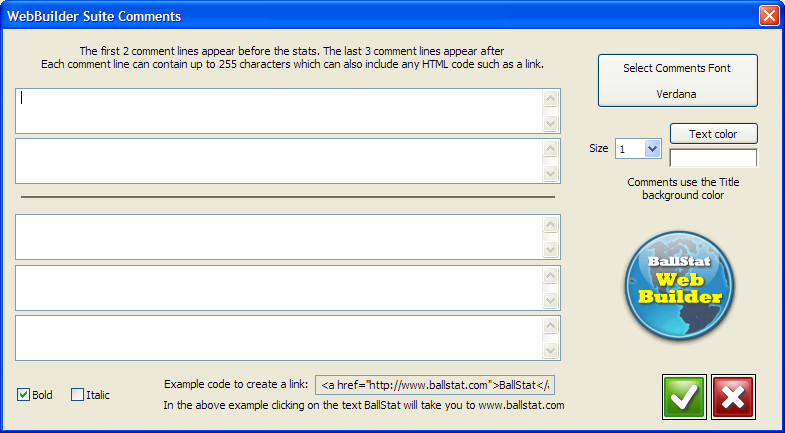Screen dimensions: 785x433
Task: Click the example link code field
Action: click(x=435, y=385)
